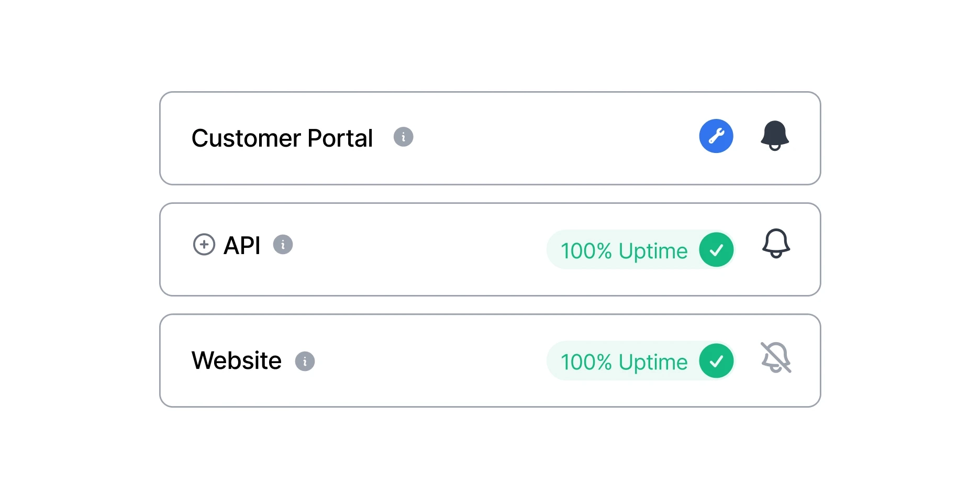Click the muted bell icon for Website
The width and height of the screenshot is (980, 503).
pos(776,358)
